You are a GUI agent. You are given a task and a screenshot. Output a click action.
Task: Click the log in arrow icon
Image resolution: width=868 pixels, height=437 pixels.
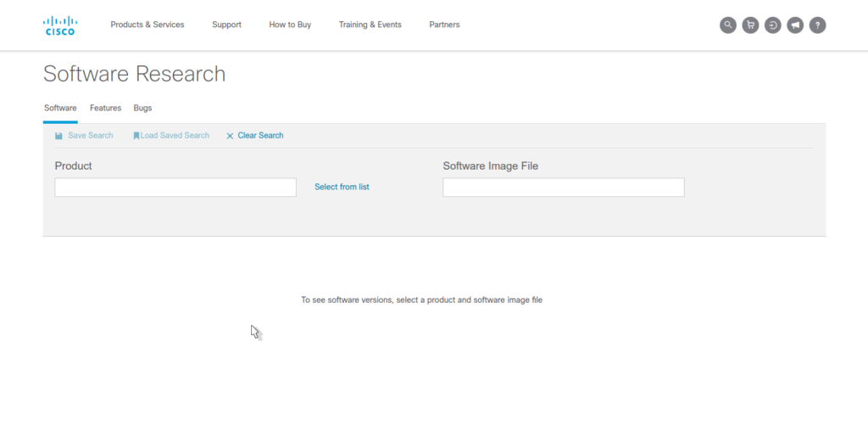772,25
